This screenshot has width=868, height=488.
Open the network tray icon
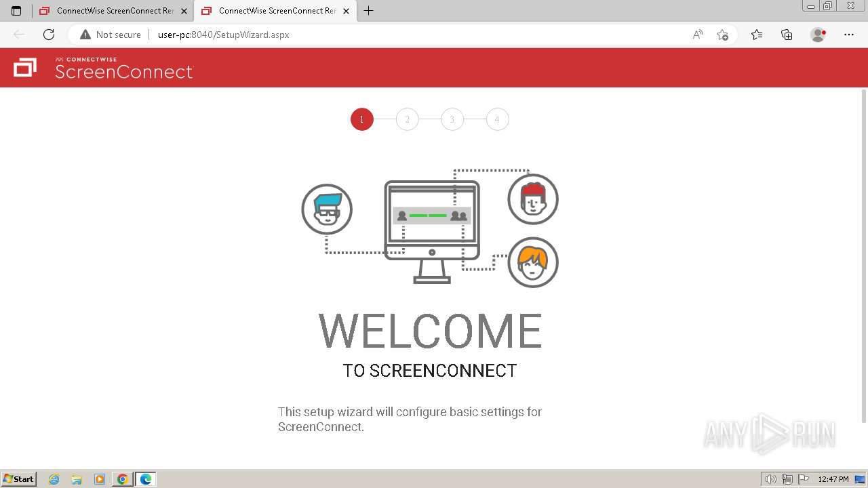(x=787, y=479)
